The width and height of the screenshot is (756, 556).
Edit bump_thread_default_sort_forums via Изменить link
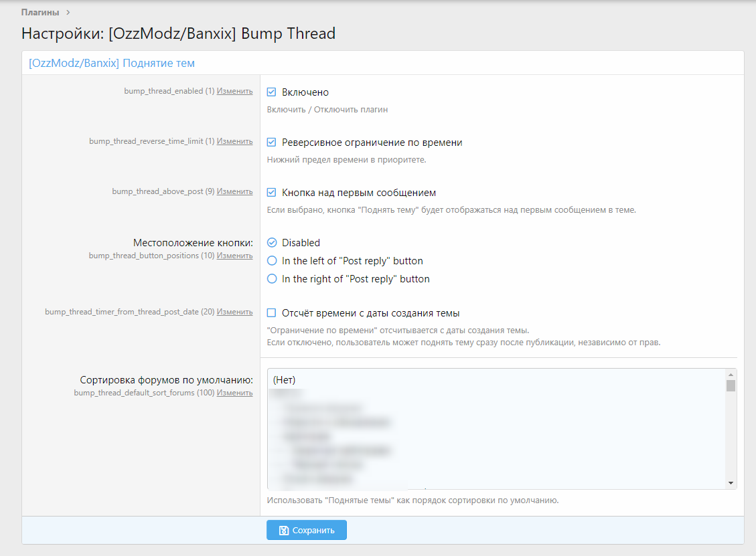234,393
